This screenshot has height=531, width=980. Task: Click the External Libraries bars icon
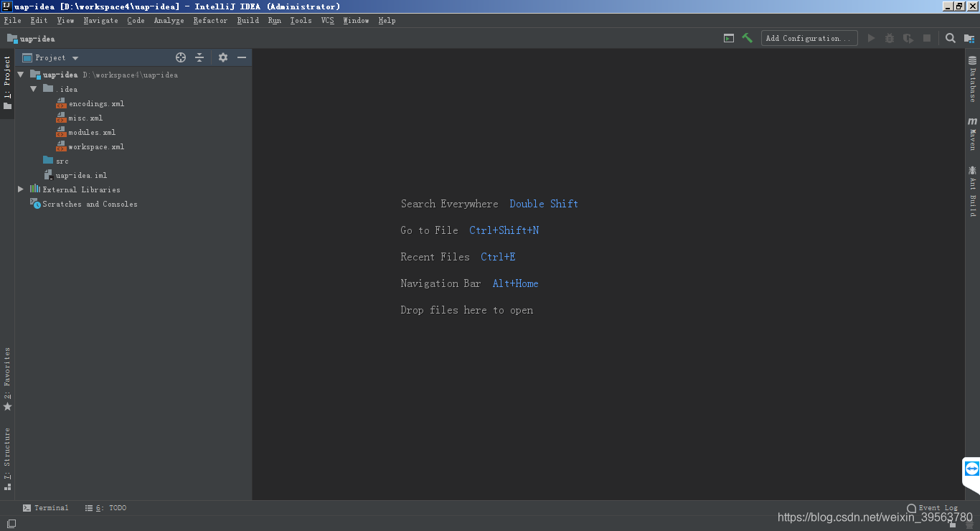[35, 189]
